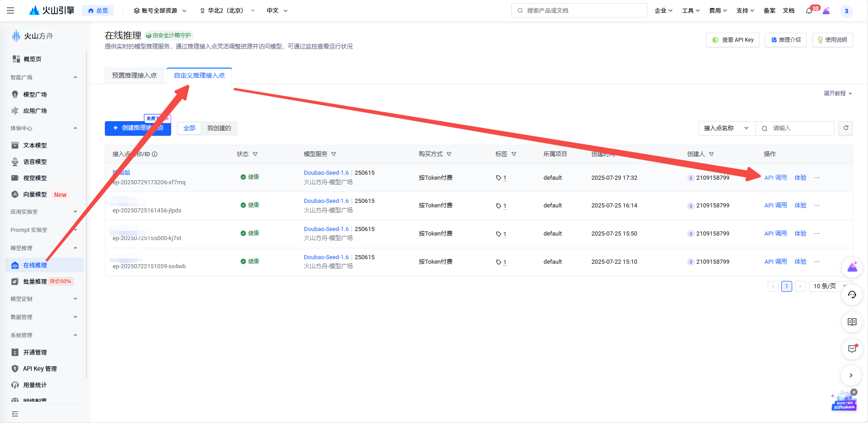Open 工具 top menu
Image resolution: width=868 pixels, height=423 pixels.
point(690,10)
